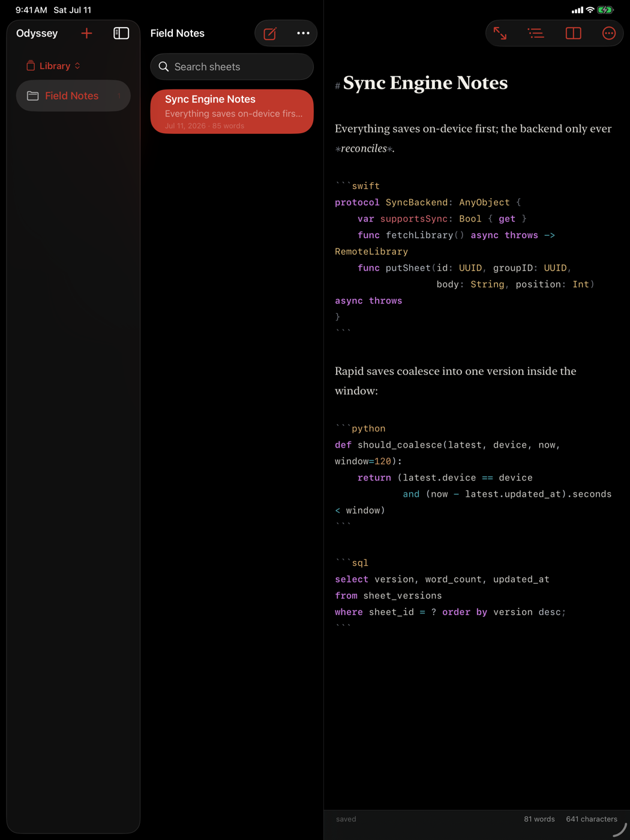Open the Library dropdown selector
This screenshot has height=840, width=630.
[53, 66]
